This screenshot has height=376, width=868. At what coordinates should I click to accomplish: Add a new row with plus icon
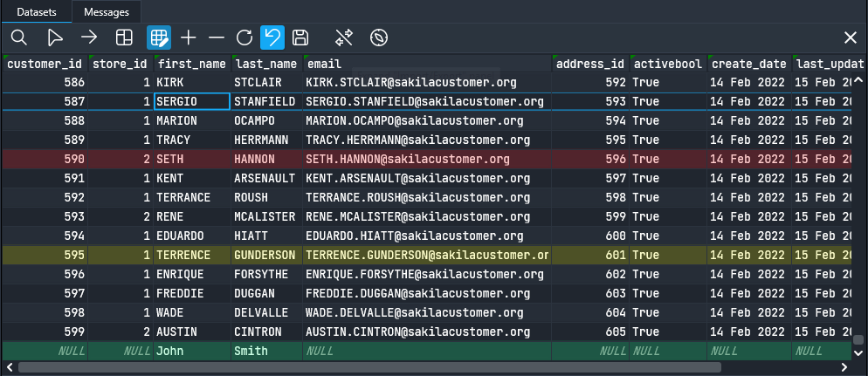point(189,38)
